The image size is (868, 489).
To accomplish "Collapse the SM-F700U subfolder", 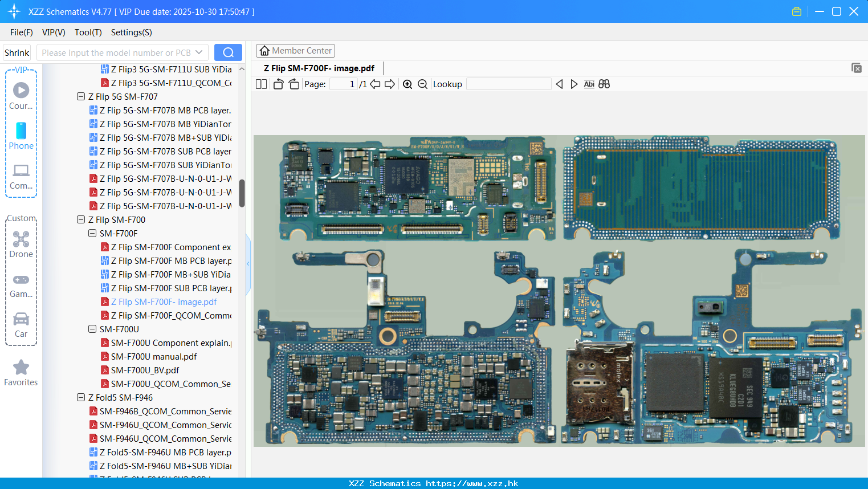I will coord(92,329).
